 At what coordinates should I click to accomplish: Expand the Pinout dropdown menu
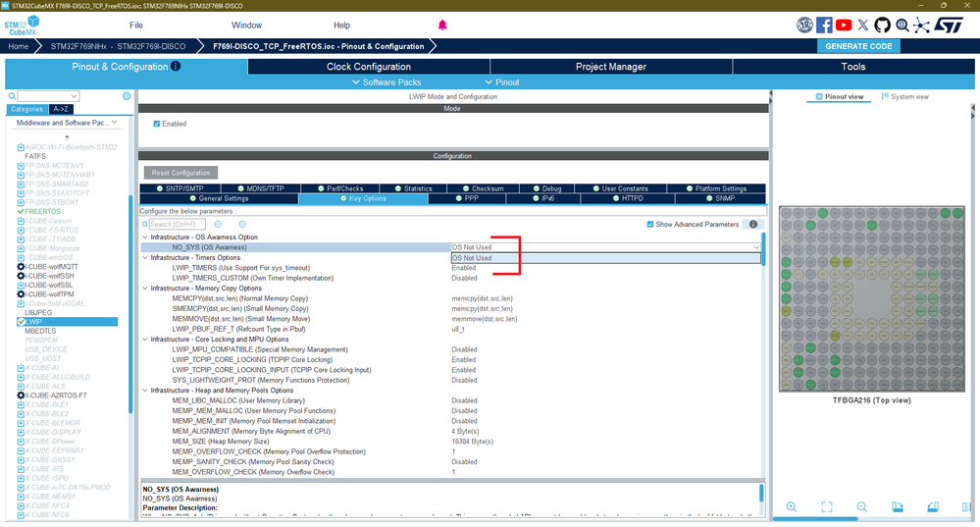tap(502, 82)
